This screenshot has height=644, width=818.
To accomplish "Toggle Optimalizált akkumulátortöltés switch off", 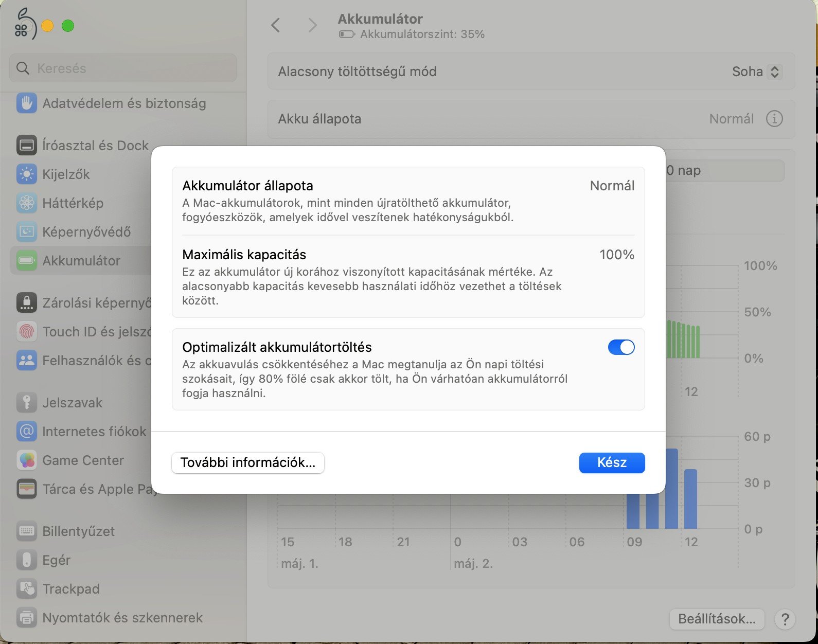I will 621,347.
